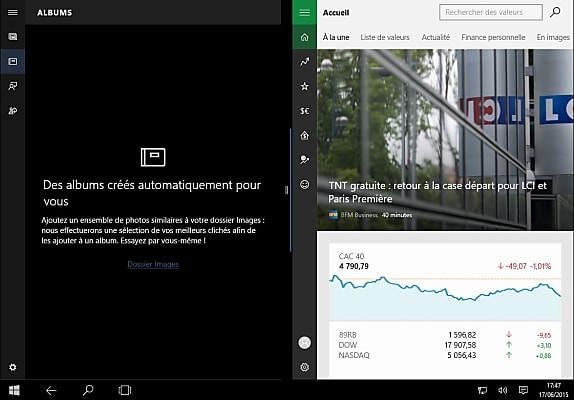Open the Windows Start button
Screen dimensions: 574x400
[14, 390]
